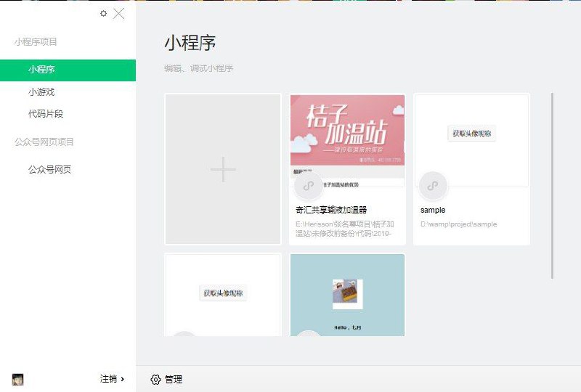Click path D:\wamp\project\sample
Screen dimensions: 581x392
point(459,224)
